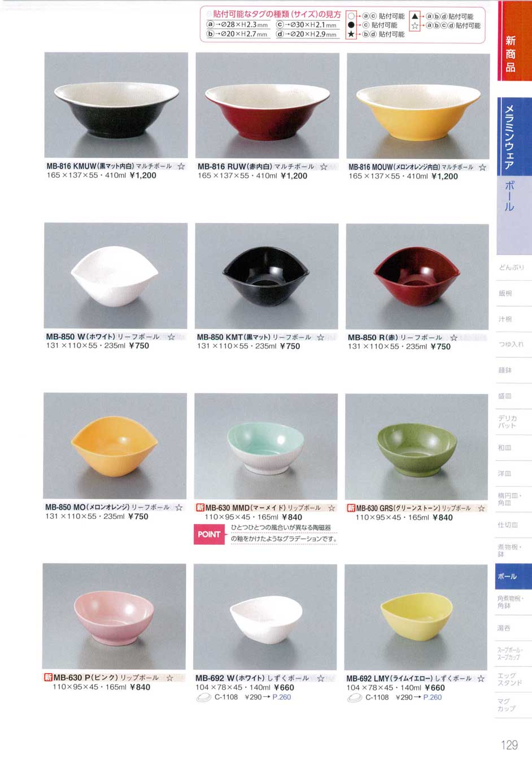
Task: Click the lid icon under MB-692 W
Action: point(203,698)
